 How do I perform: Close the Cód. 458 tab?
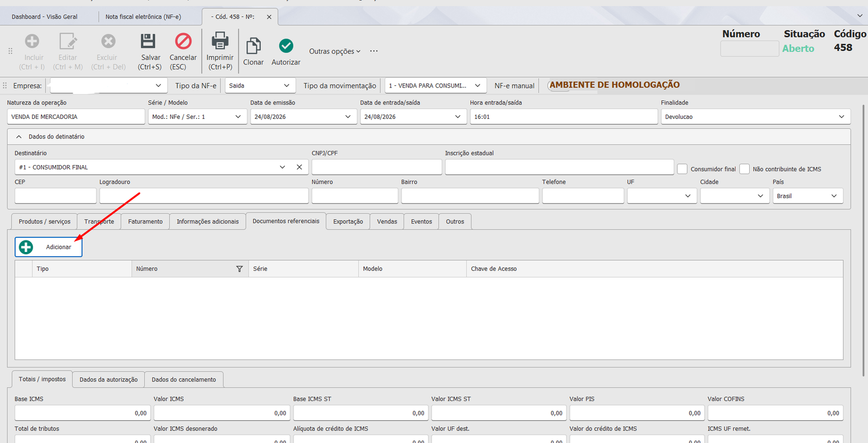coord(269,17)
